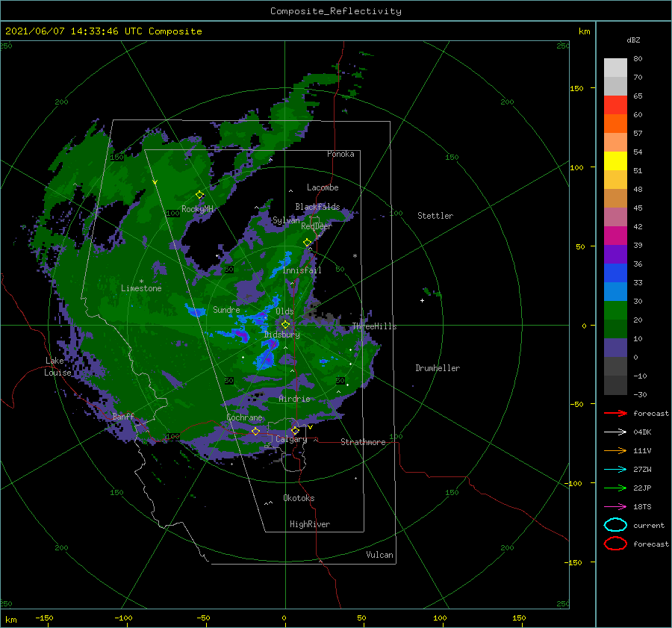The height and width of the screenshot is (628, 672).
Task: Click the white 04DK arrow legend icon
Action: tap(615, 432)
